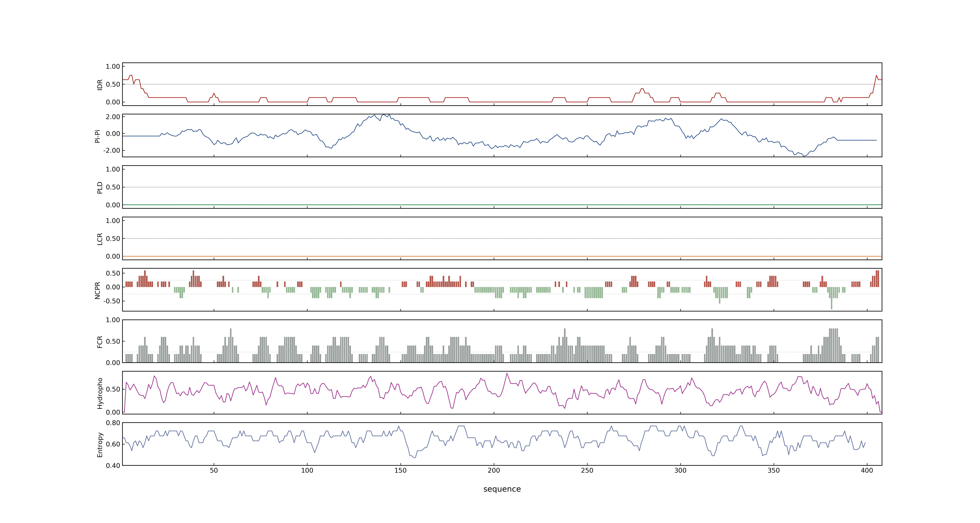The image size is (980, 523).
Task: Click the -0.50 tick on NCPR axis
Action: (111, 301)
